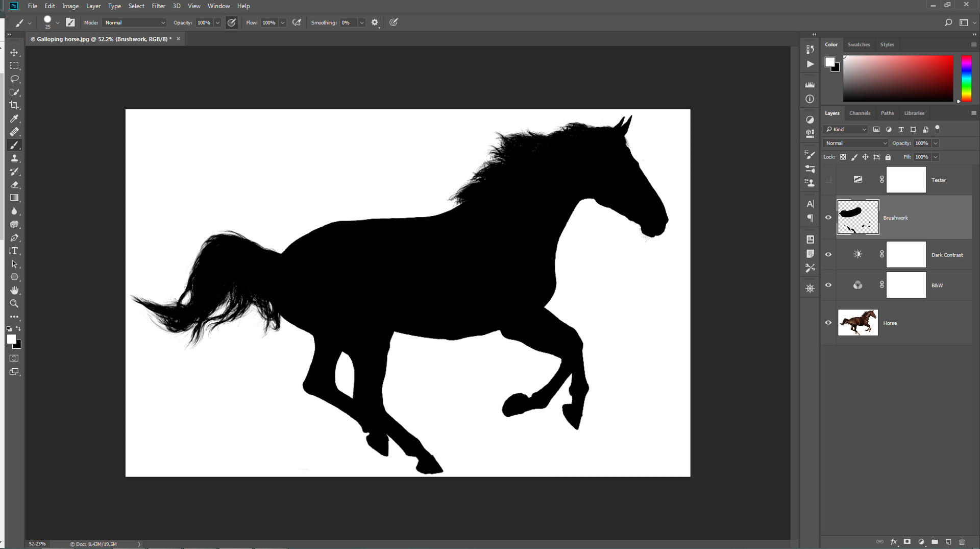The height and width of the screenshot is (549, 980).
Task: Click the Add a layer style button
Action: (894, 542)
